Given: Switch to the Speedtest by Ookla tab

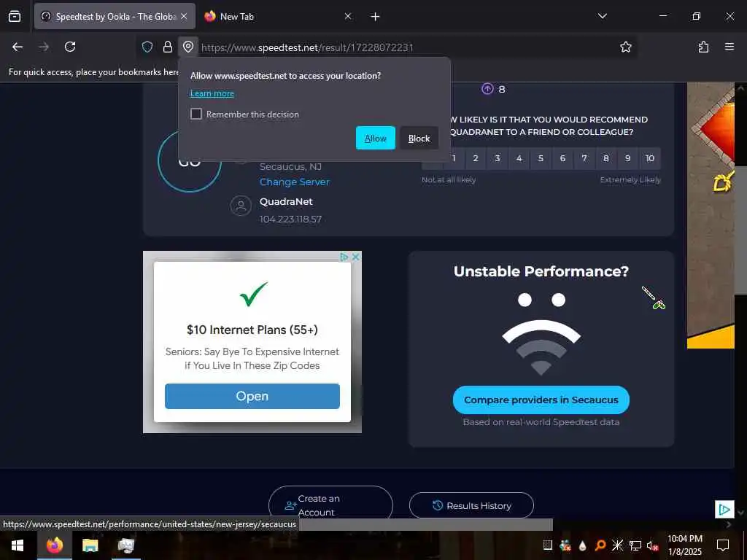Looking at the screenshot, I should click(x=115, y=16).
